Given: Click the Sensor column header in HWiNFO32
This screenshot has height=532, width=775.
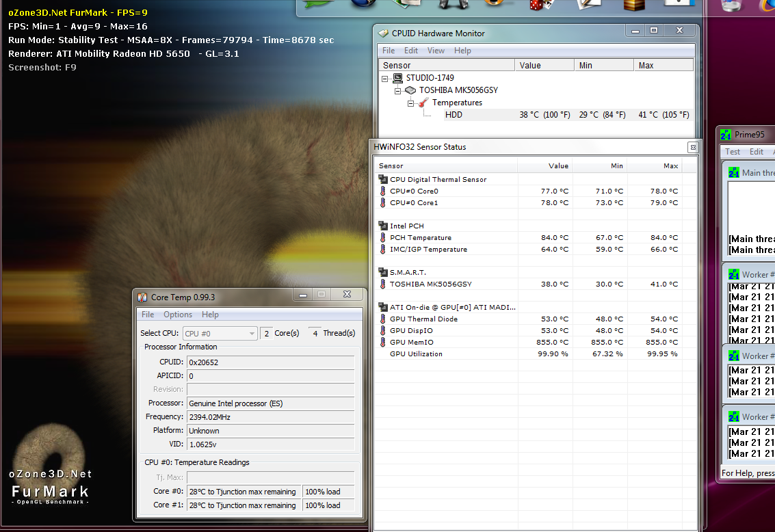Looking at the screenshot, I should point(446,166).
